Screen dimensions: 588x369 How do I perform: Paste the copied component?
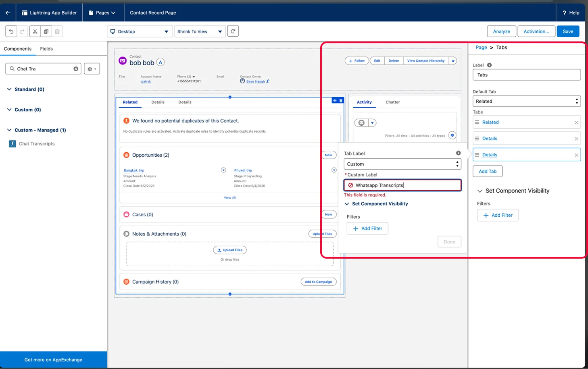click(x=57, y=31)
